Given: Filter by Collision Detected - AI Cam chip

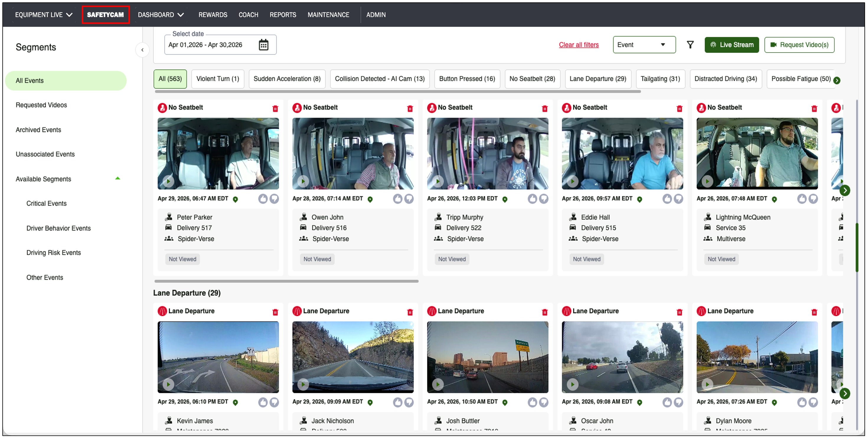Looking at the screenshot, I should pos(380,79).
